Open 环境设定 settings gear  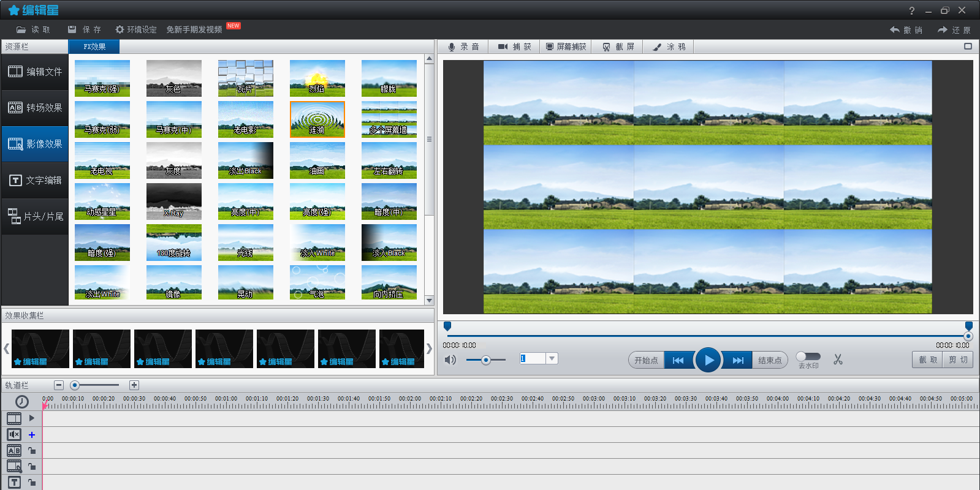click(135, 29)
